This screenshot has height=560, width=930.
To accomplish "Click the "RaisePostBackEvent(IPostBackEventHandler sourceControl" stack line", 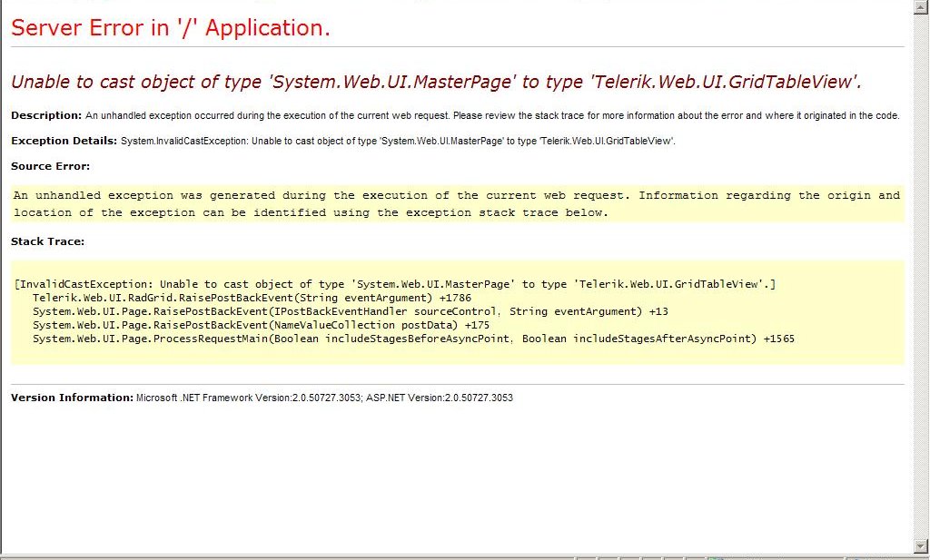I will [350, 311].
